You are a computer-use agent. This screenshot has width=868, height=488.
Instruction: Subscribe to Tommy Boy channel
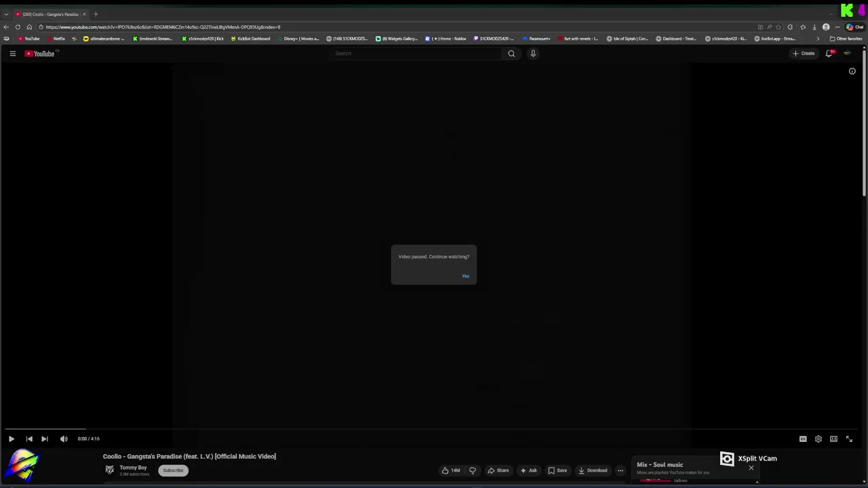173,470
